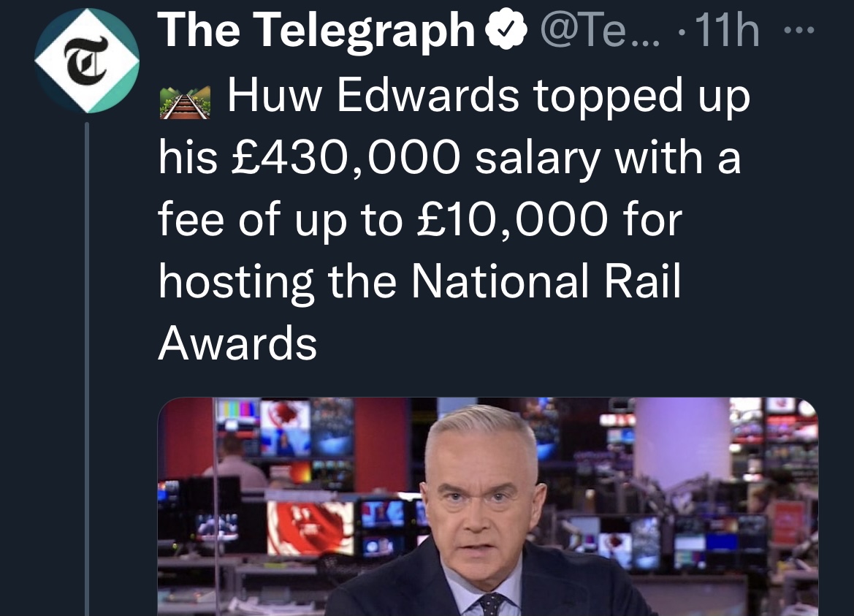Open The Telegraph profile avatar

point(87,61)
